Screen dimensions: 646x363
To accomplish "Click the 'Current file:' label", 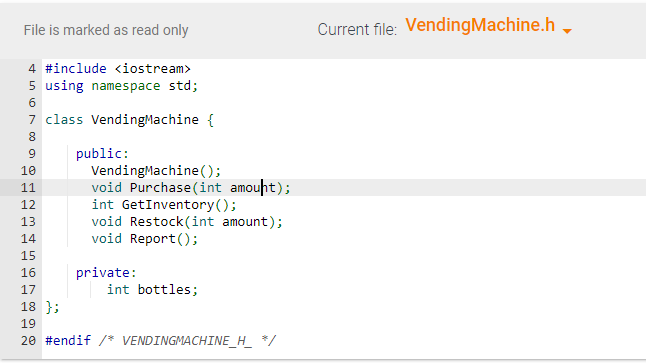I will (357, 30).
